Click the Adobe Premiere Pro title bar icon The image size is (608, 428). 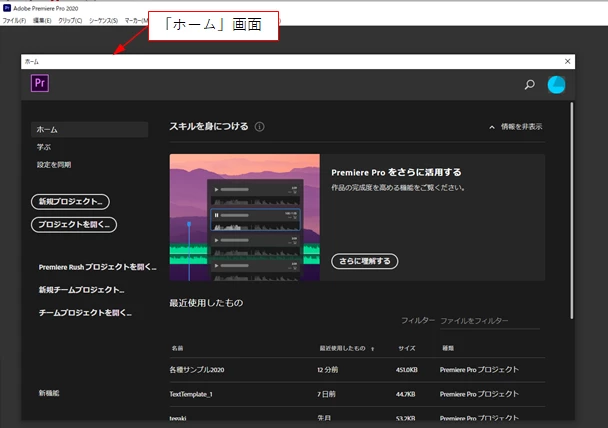coord(7,8)
